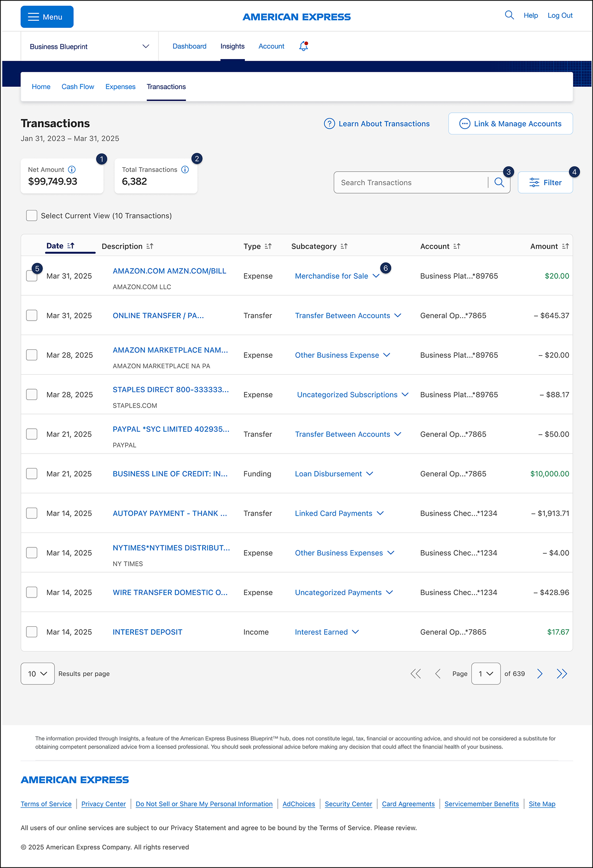Check the AMAZON.COM AMZN.COM/BILL transaction row
The image size is (593, 868).
click(32, 276)
